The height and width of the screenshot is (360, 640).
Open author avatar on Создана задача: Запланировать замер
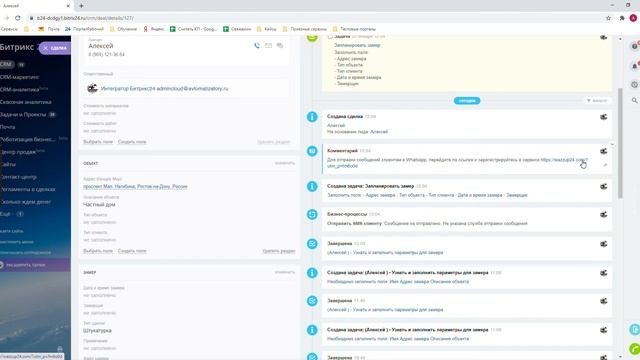click(603, 187)
